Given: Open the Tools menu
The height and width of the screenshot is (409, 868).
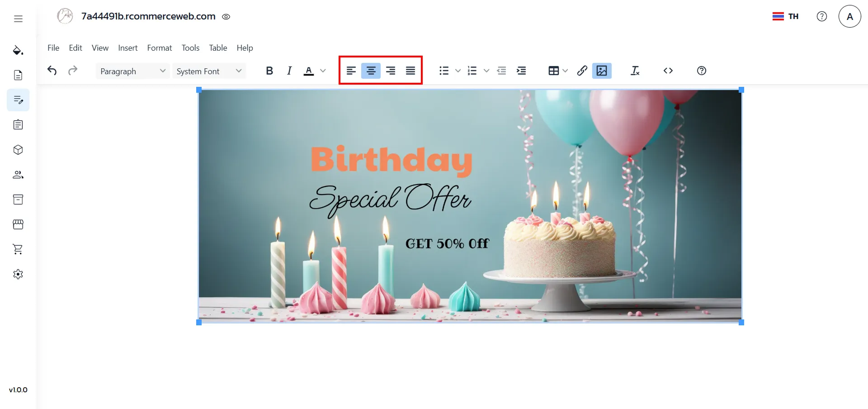Looking at the screenshot, I should pos(190,48).
